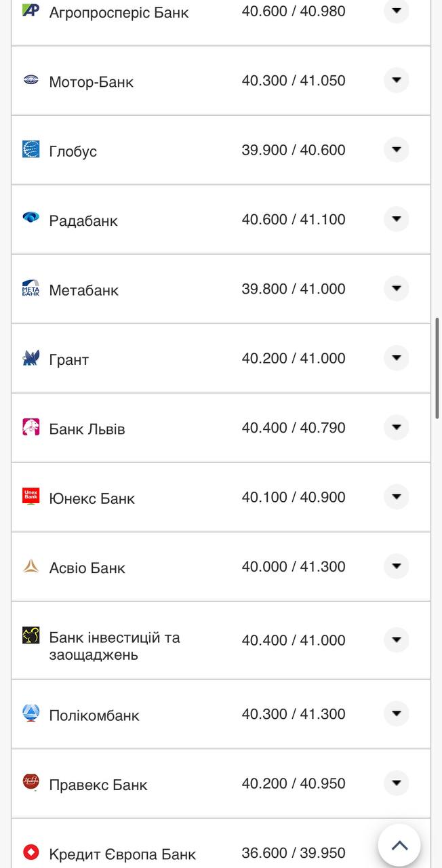Select Банк інвестицій та заощаджень name
The width and height of the screenshot is (442, 868).
tap(114, 646)
